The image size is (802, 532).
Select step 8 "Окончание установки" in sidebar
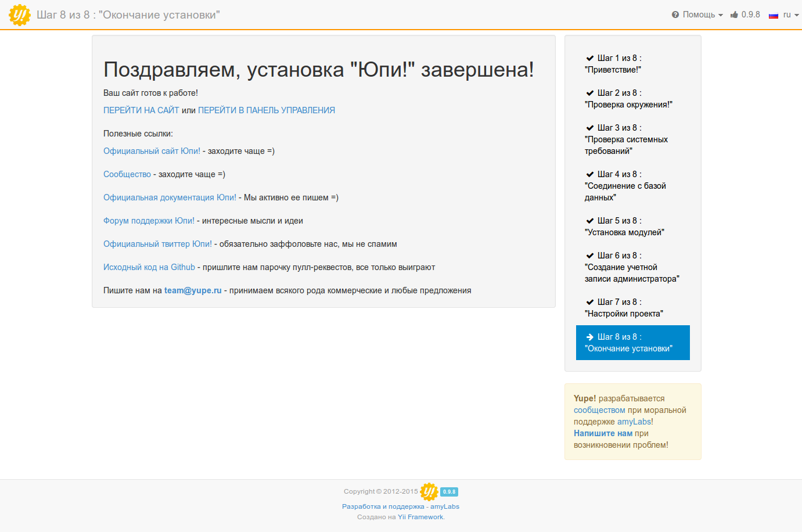[632, 343]
